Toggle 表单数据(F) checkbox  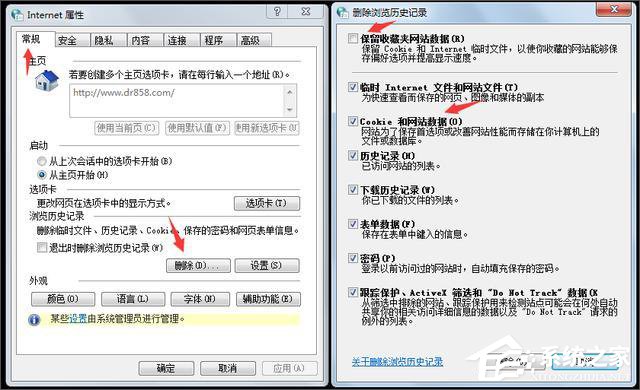tap(353, 224)
